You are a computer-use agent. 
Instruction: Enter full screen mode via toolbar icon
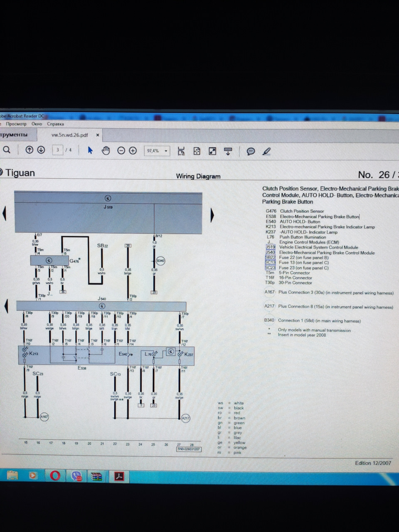[x=212, y=151]
